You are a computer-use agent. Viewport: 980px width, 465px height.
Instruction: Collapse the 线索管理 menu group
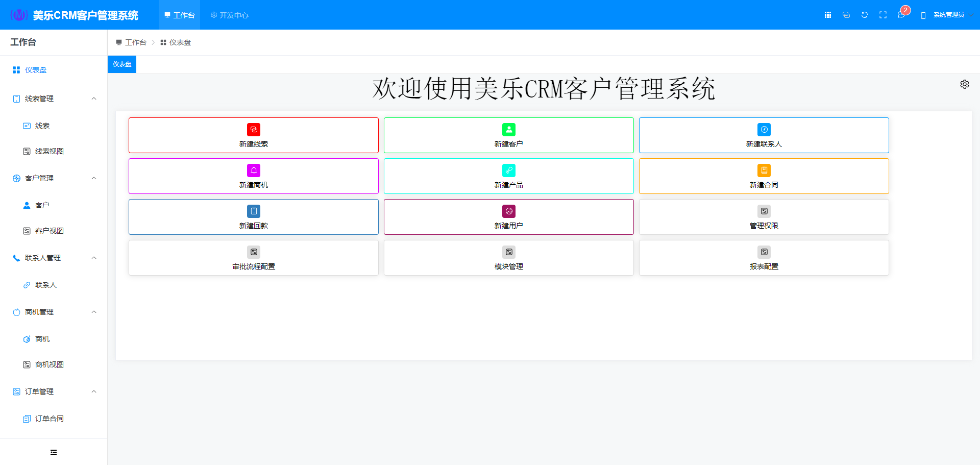pos(94,99)
